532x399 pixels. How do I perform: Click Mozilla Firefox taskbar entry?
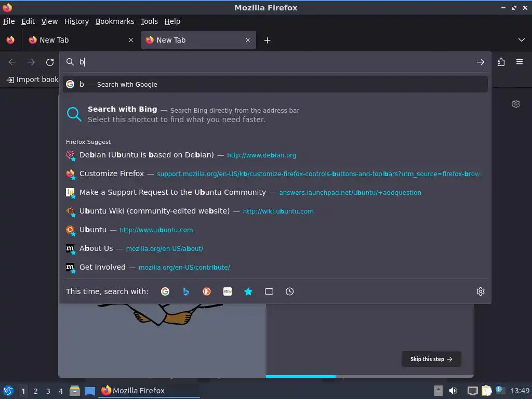click(x=149, y=391)
